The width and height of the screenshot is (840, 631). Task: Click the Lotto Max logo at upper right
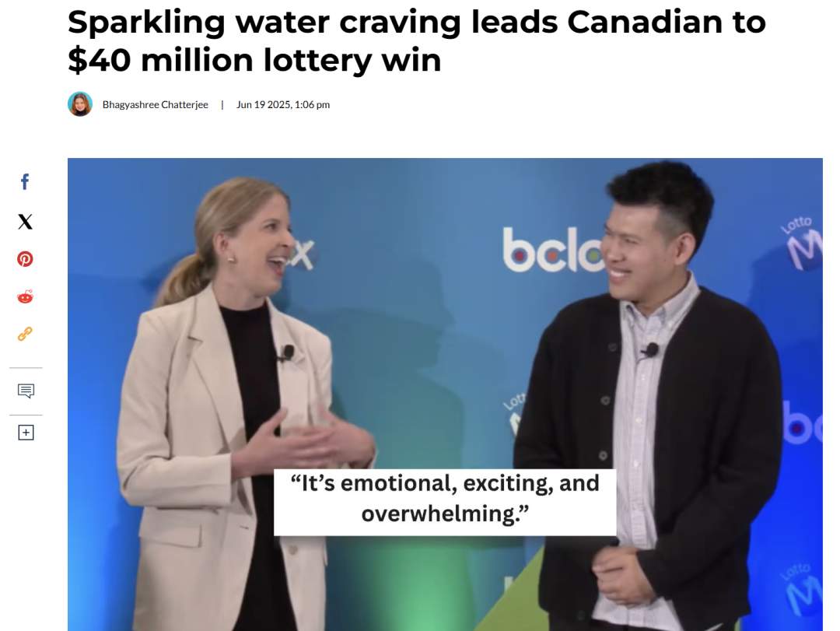click(x=802, y=242)
